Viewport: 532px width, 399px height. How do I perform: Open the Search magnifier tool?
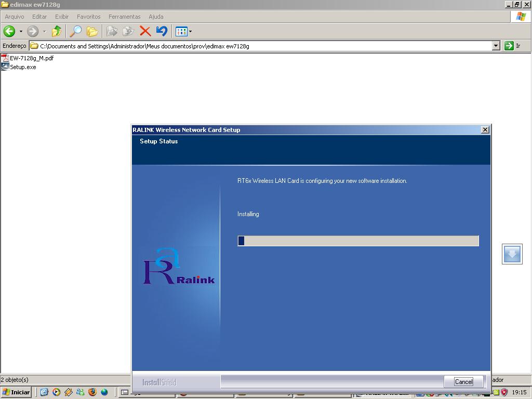76,31
